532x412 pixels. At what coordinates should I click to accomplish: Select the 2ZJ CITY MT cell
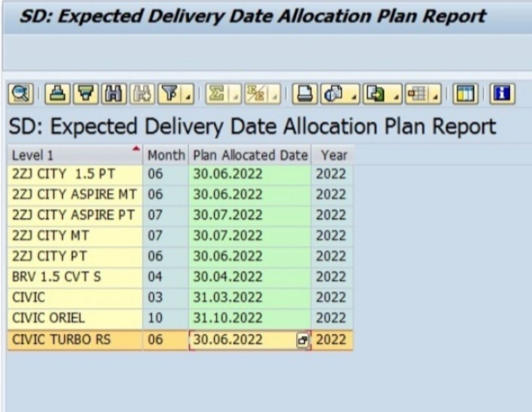(75, 236)
